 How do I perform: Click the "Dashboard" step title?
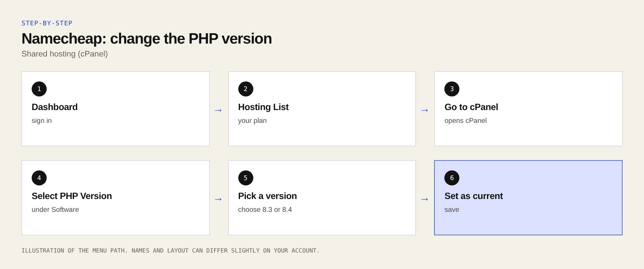pyautogui.click(x=55, y=107)
